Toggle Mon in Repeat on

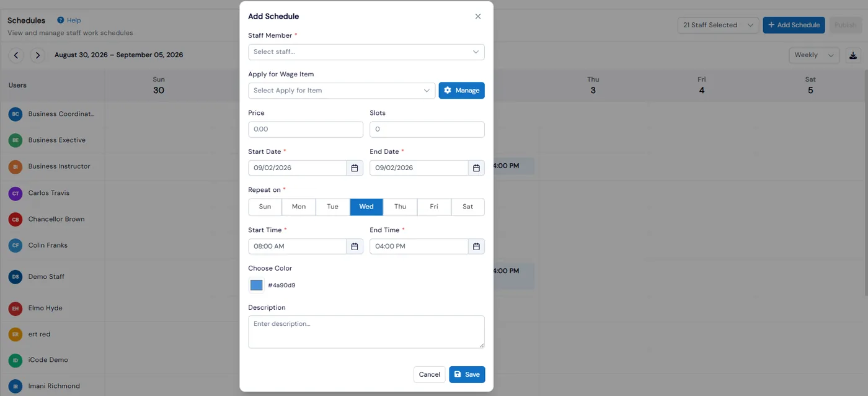pyautogui.click(x=299, y=207)
